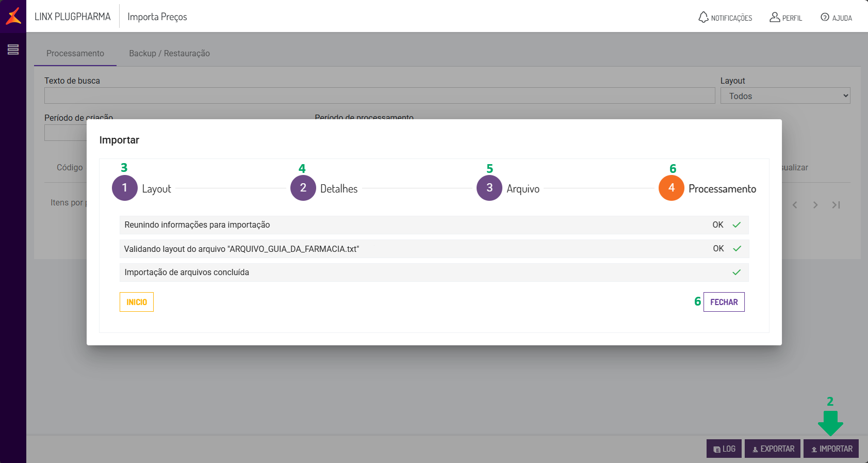Select step 1 Layout circle
Screen dimensions: 868x463
(x=124, y=188)
